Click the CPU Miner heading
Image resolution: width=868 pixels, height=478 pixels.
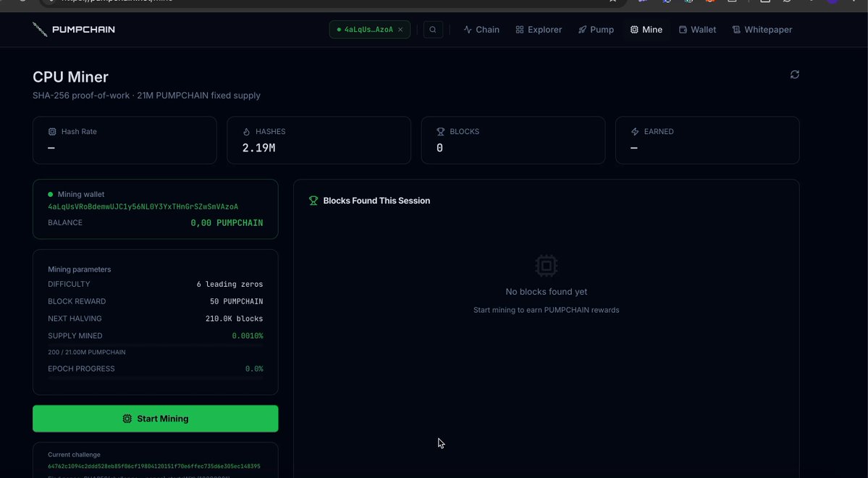click(70, 77)
